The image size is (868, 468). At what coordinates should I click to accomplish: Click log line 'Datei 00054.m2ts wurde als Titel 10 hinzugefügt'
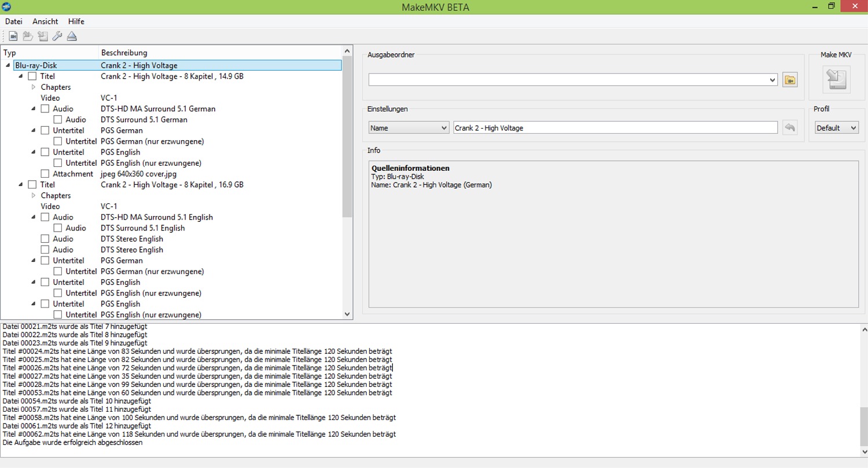[77, 401]
